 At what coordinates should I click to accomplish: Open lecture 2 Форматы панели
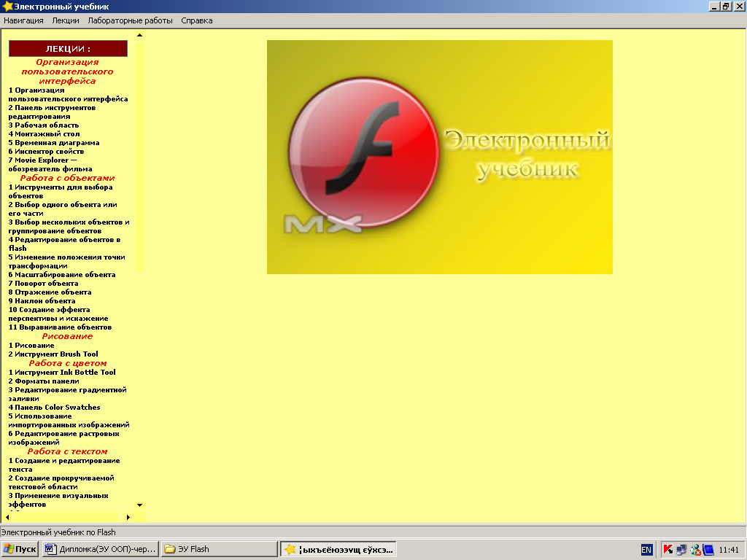point(44,381)
